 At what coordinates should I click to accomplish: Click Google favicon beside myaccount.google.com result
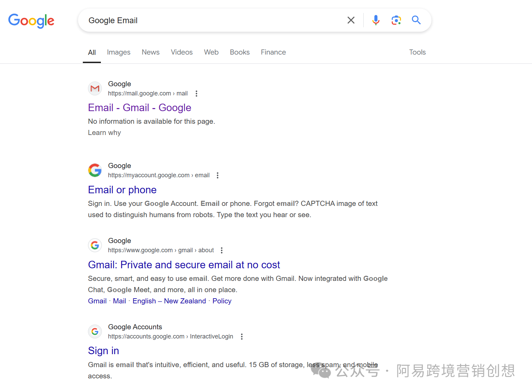coord(95,170)
